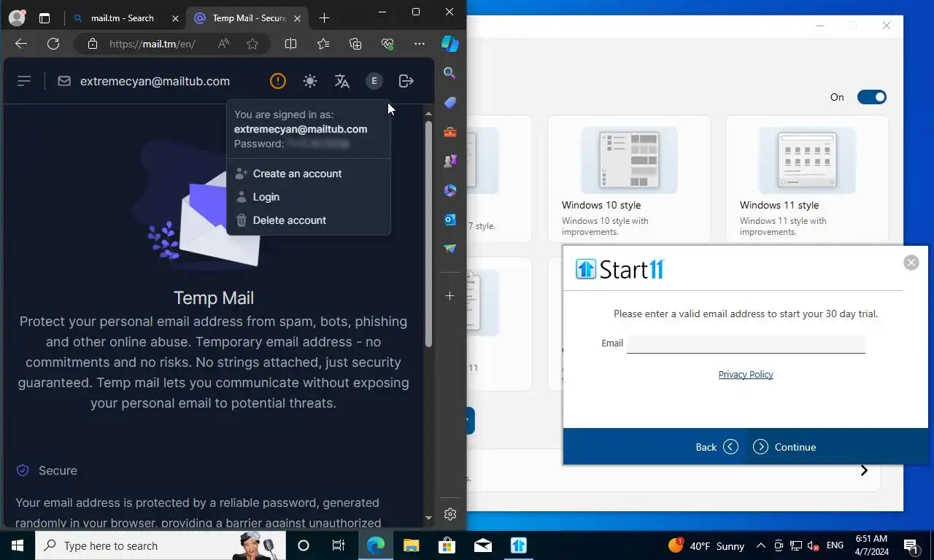Select the Windows 10 style card
Screen dimensions: 934x560
pos(629,179)
